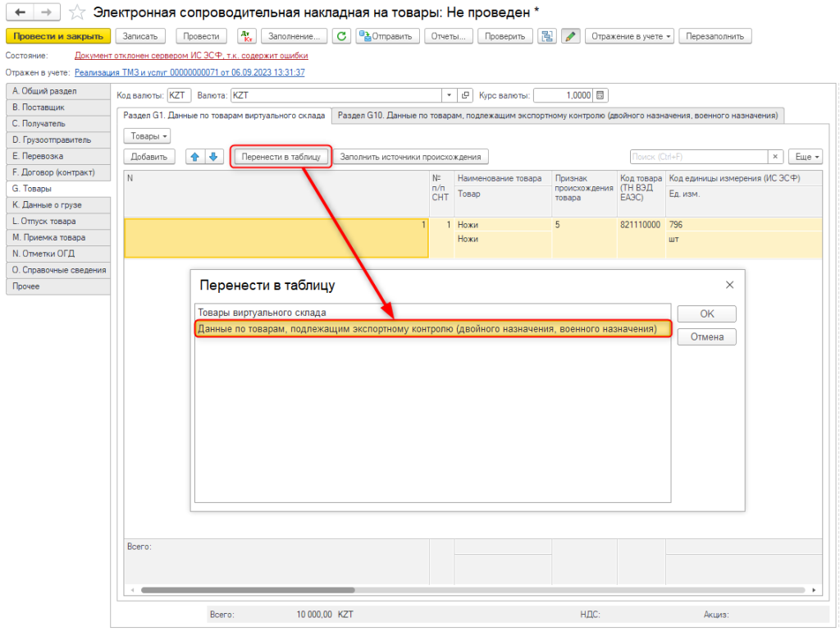
Task: Open calculator for Курс валюты field
Action: pos(600,95)
